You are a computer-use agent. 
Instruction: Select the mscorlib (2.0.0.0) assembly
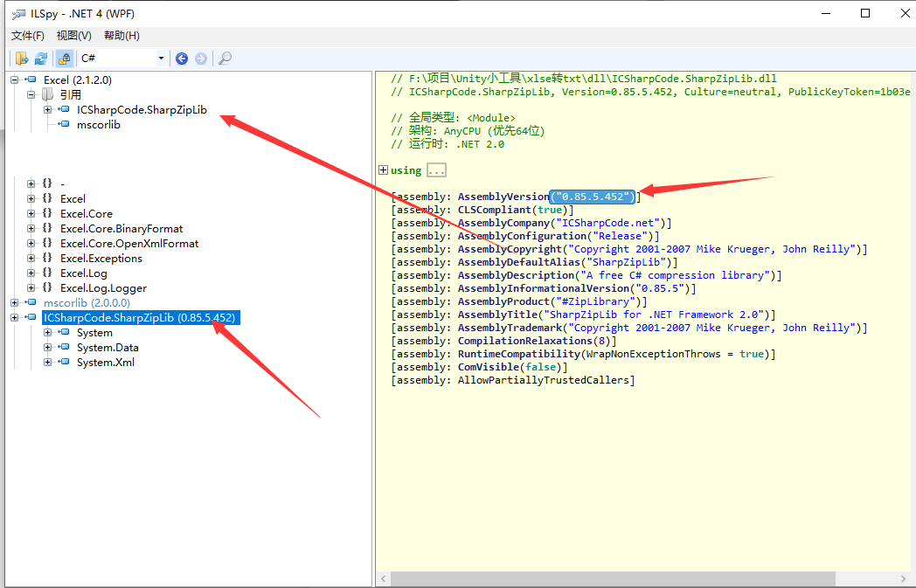[83, 302]
